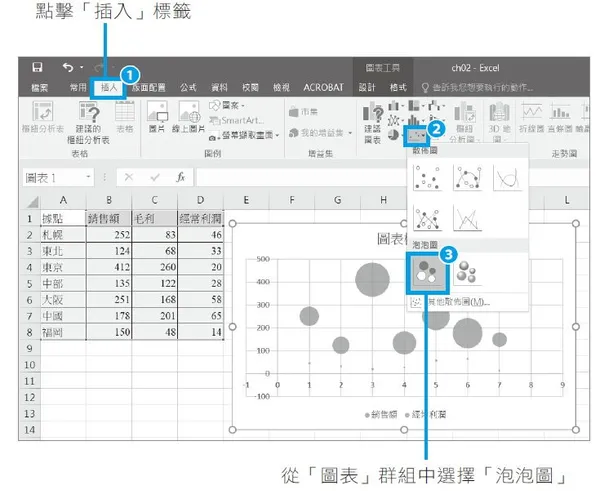Open the 檔案 File tab
The width and height of the screenshot is (600, 491).
pyautogui.click(x=40, y=88)
